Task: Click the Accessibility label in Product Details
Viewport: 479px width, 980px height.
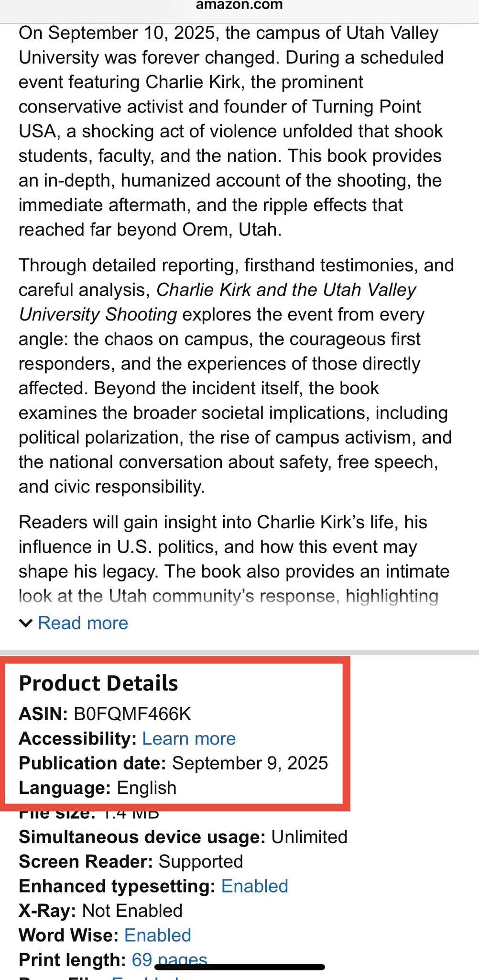Action: point(77,738)
